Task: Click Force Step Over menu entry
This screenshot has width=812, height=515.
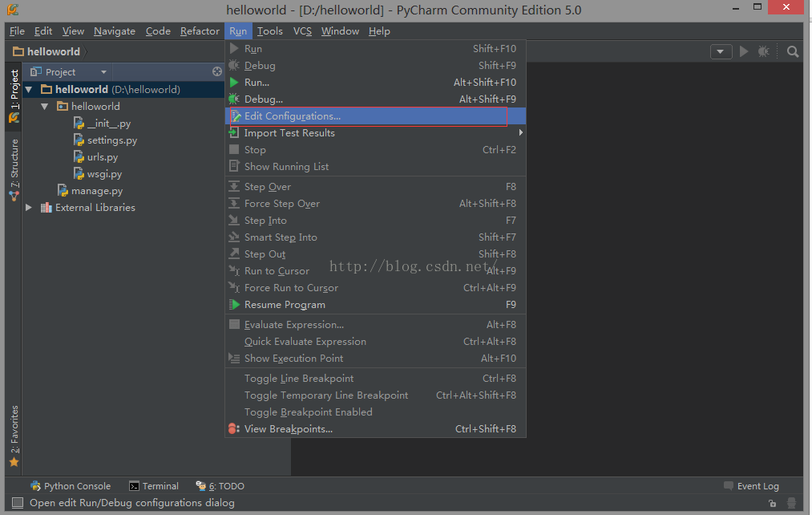Action: point(375,204)
